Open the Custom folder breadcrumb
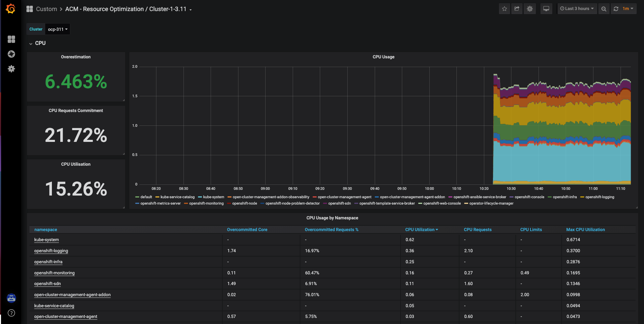The width and height of the screenshot is (644, 324). point(47,9)
